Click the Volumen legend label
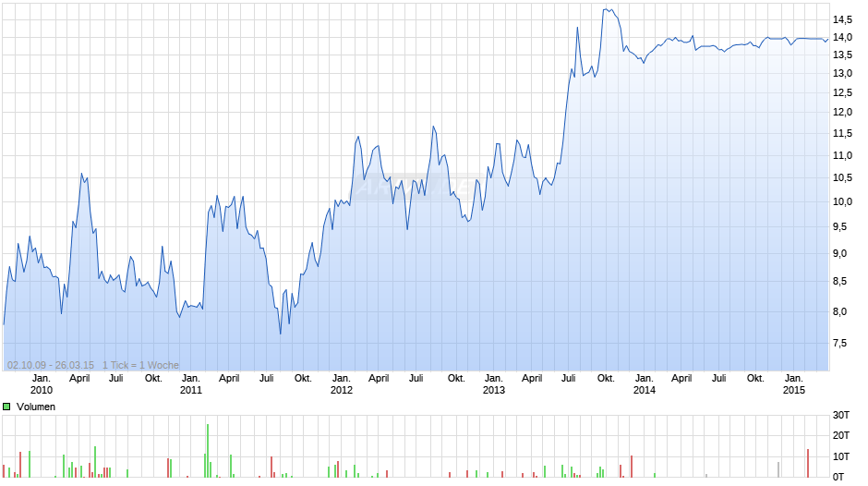This screenshot has height=486, width=868. (x=36, y=407)
